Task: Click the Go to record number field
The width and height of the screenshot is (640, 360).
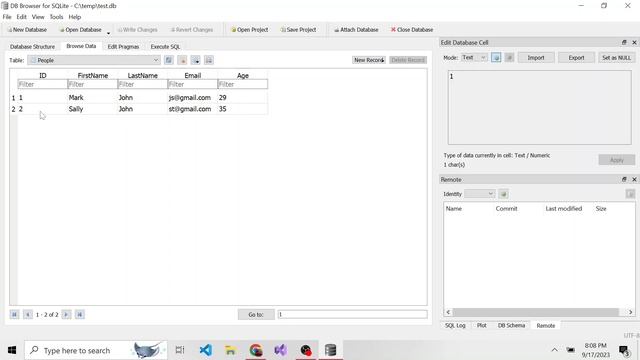Action: click(352, 314)
